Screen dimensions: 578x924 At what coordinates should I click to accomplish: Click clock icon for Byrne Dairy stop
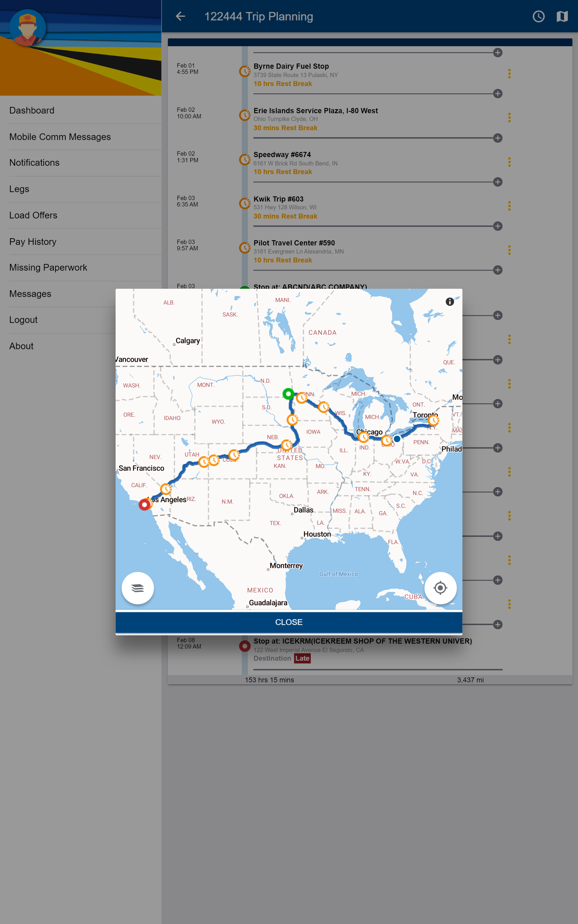point(245,71)
